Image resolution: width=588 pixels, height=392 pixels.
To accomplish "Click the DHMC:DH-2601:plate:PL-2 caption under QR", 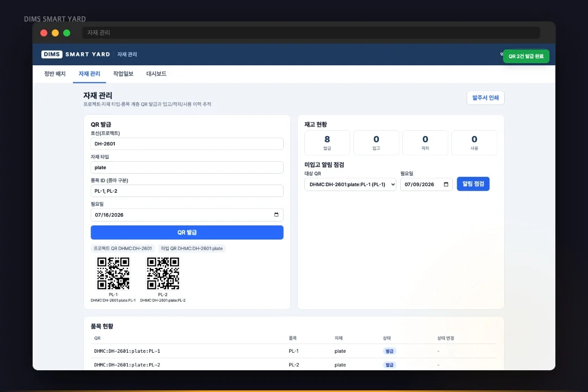I will pos(163,300).
